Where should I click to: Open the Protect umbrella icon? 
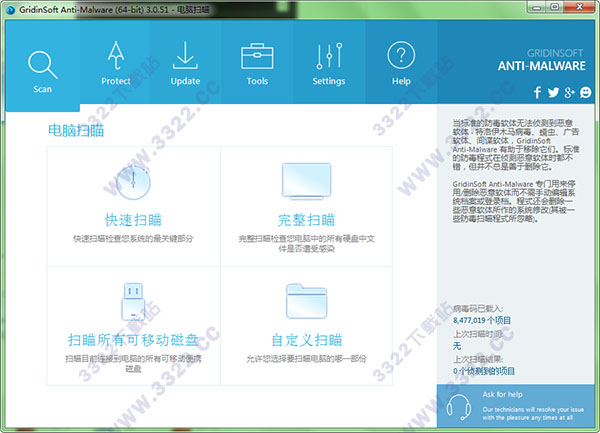(116, 55)
